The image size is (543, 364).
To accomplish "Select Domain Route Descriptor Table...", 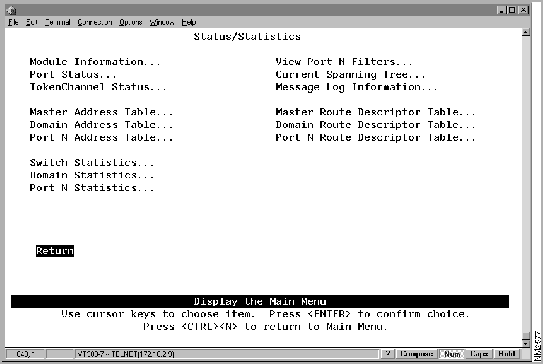I will tap(375, 125).
